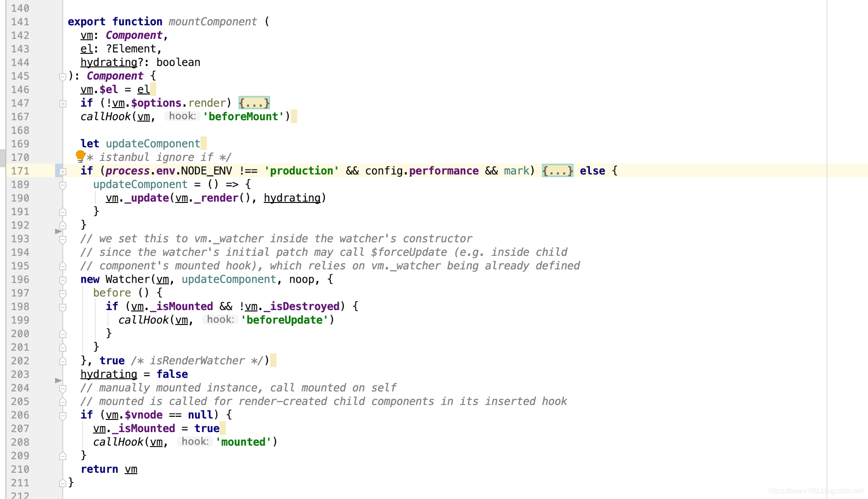Click the _update method call on line 190
This screenshot has width=868, height=499.
(146, 198)
